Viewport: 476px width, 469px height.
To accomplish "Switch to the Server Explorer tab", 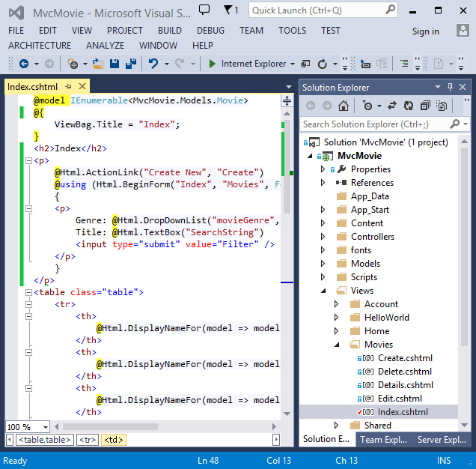I will 442,440.
